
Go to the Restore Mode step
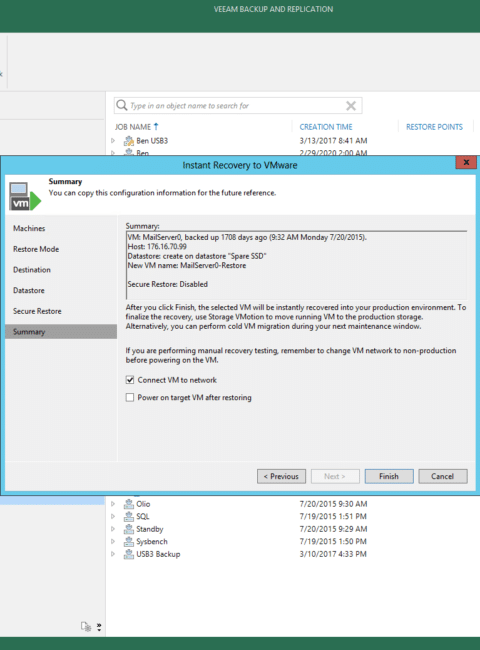pos(36,249)
